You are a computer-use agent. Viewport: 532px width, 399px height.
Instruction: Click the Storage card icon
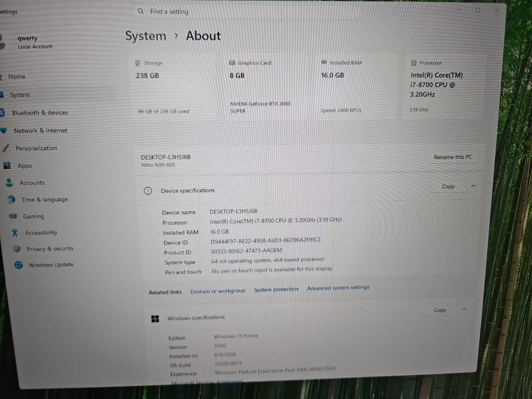[x=138, y=63]
